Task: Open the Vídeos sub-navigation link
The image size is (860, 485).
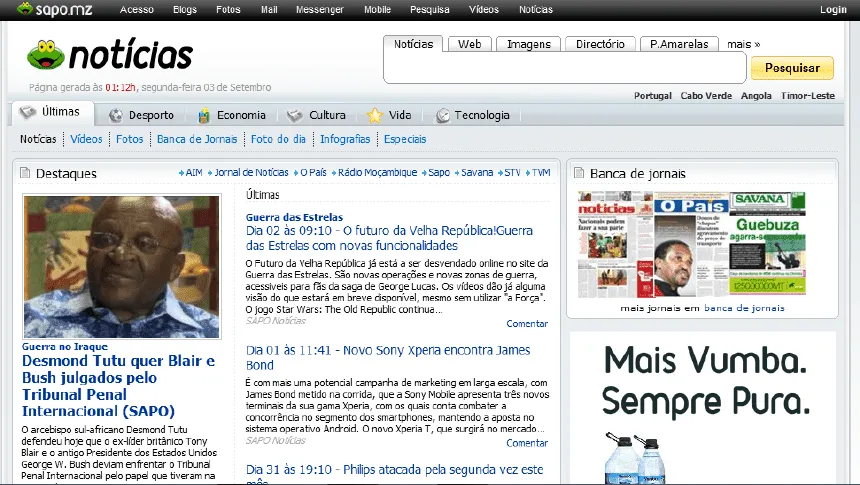Action: coord(86,139)
